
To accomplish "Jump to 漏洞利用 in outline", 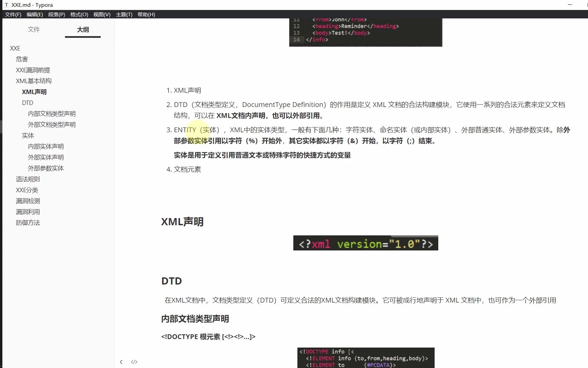I will (x=28, y=212).
